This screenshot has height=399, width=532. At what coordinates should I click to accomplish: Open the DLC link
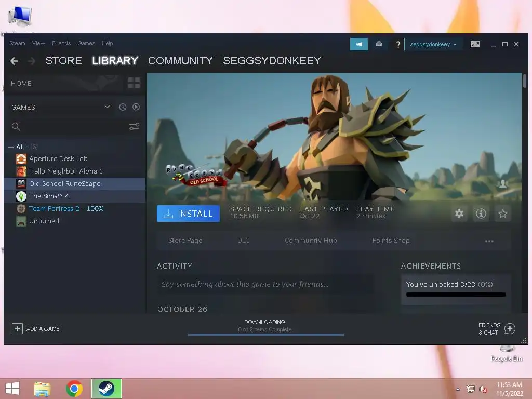243,241
